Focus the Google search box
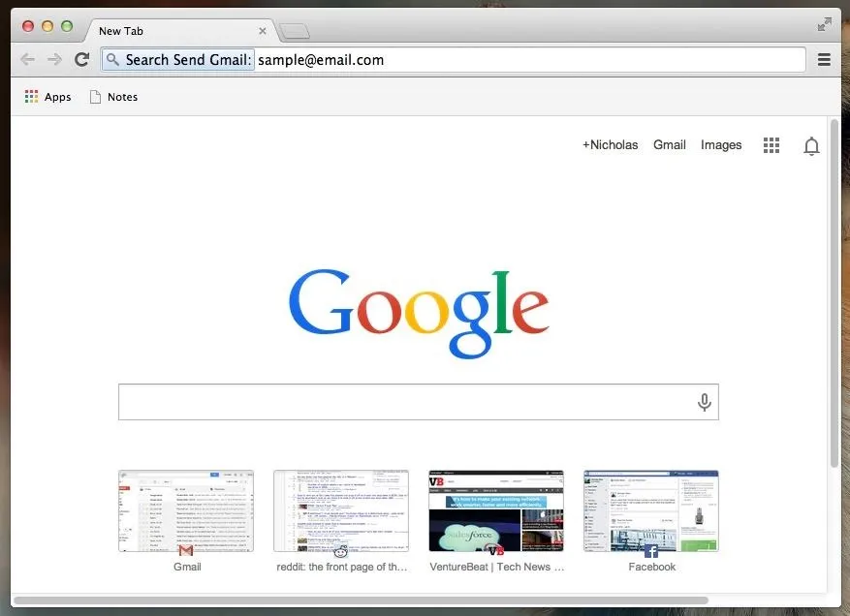The image size is (850, 616). (x=419, y=402)
